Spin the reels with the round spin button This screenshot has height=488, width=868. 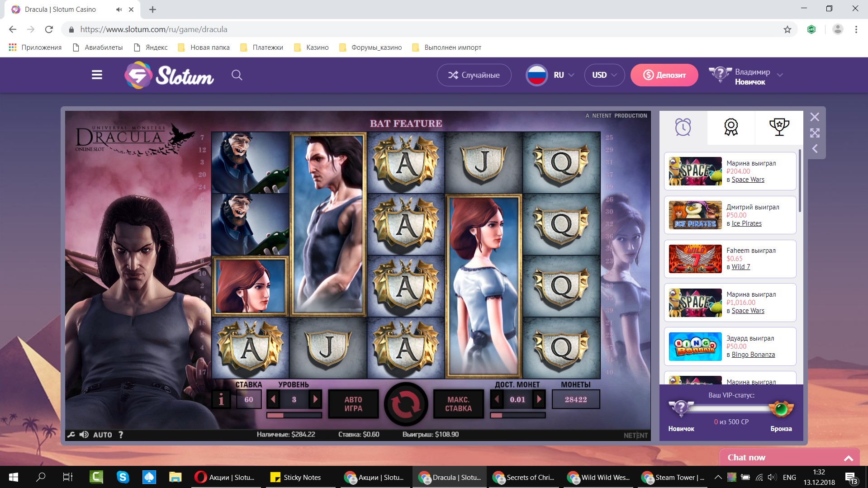tap(406, 404)
